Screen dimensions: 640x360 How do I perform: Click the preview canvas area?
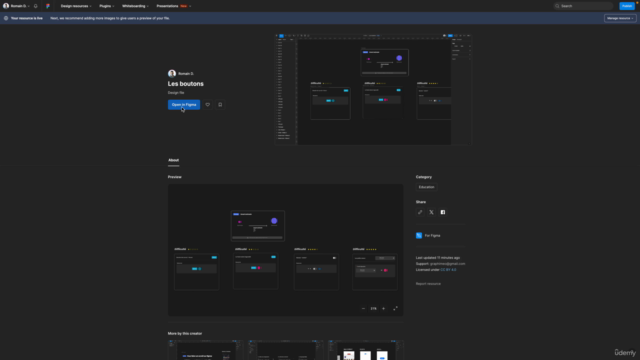285,250
